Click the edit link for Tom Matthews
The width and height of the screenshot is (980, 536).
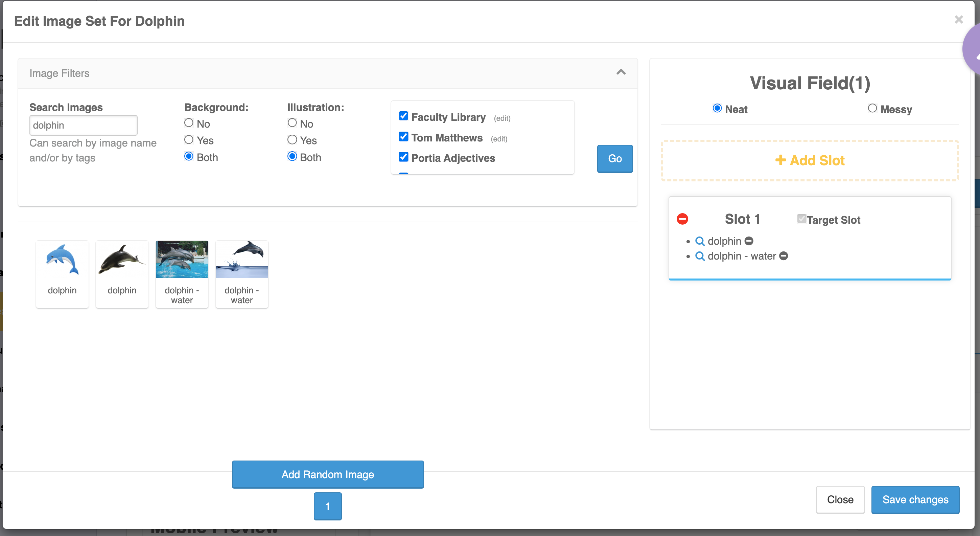pos(499,139)
